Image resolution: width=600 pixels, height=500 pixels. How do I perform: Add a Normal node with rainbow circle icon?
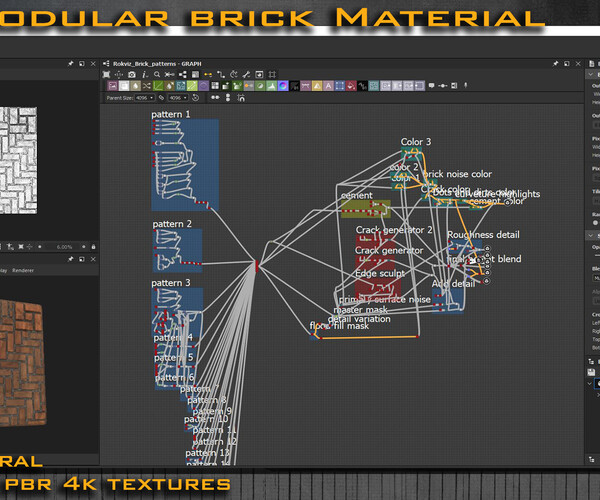click(x=283, y=86)
